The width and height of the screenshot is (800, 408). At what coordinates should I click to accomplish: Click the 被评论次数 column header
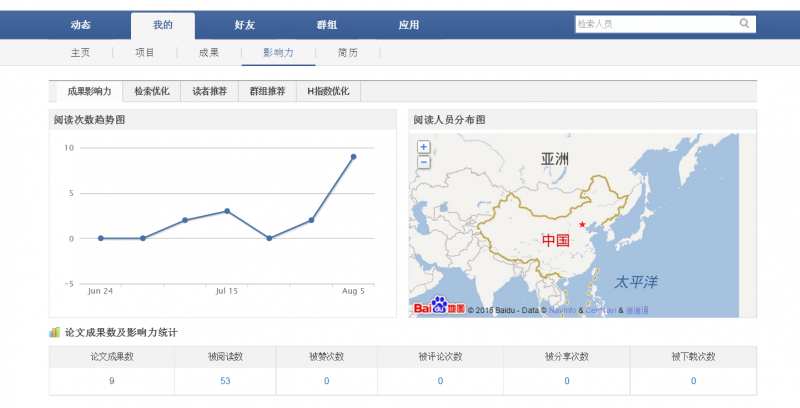coord(440,356)
